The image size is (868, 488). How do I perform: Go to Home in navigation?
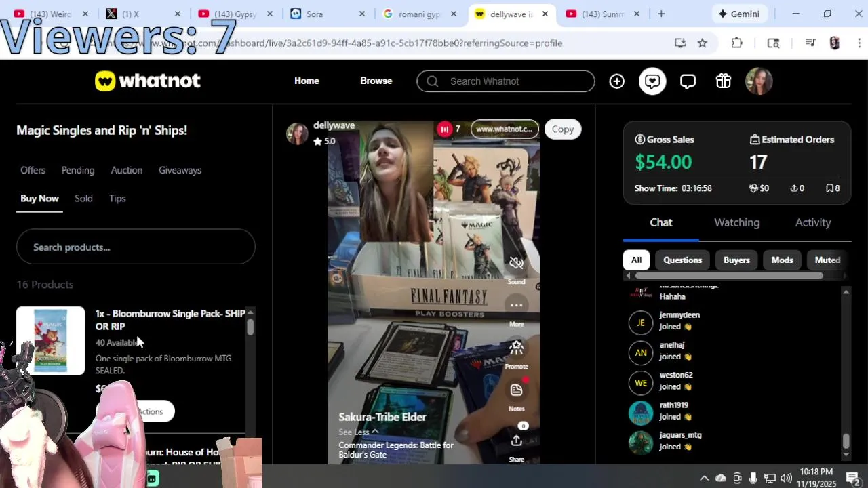307,81
